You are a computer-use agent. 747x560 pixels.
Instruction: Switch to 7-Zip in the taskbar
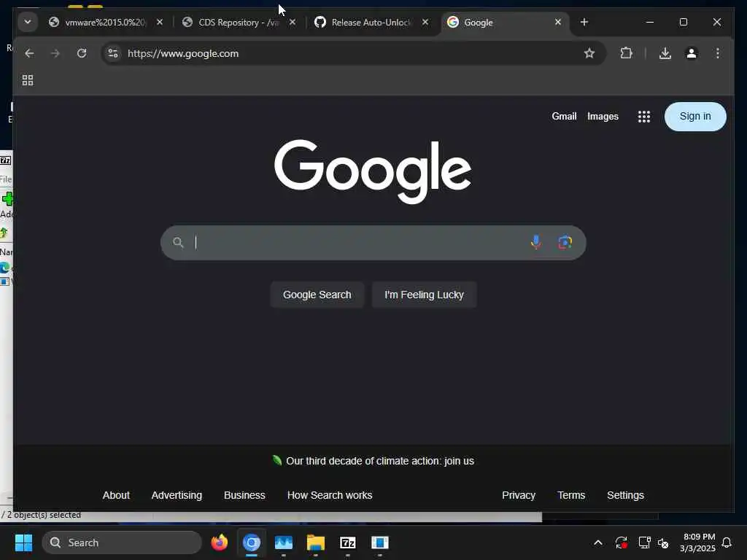[x=348, y=542]
